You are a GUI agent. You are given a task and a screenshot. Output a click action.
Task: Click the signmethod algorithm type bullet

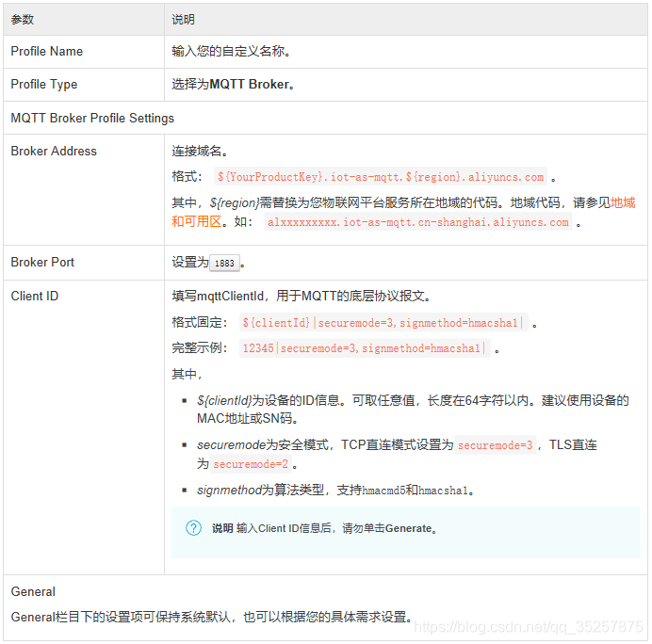(336, 491)
